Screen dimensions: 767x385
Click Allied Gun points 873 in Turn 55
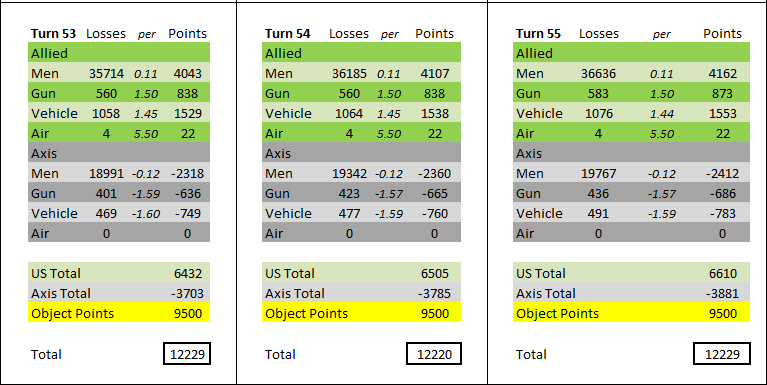tap(722, 94)
